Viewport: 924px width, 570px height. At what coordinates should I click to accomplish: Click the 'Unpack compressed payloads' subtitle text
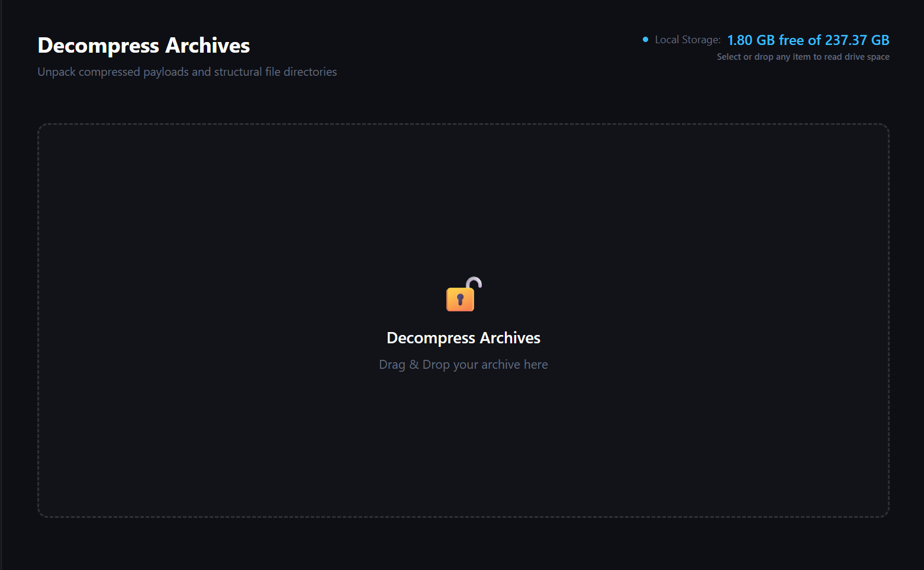(x=187, y=72)
